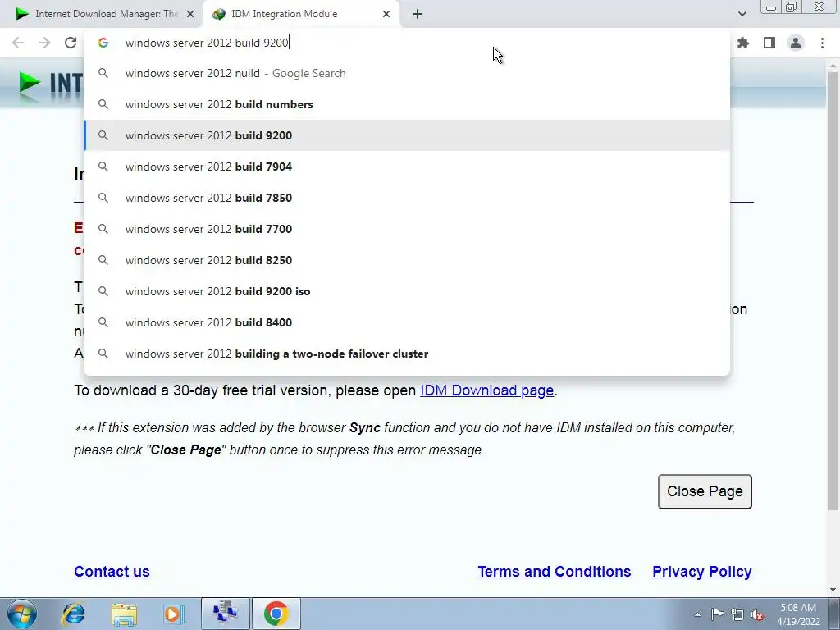The height and width of the screenshot is (630, 840).
Task: Click the Google G icon in omnibox
Action: (103, 43)
